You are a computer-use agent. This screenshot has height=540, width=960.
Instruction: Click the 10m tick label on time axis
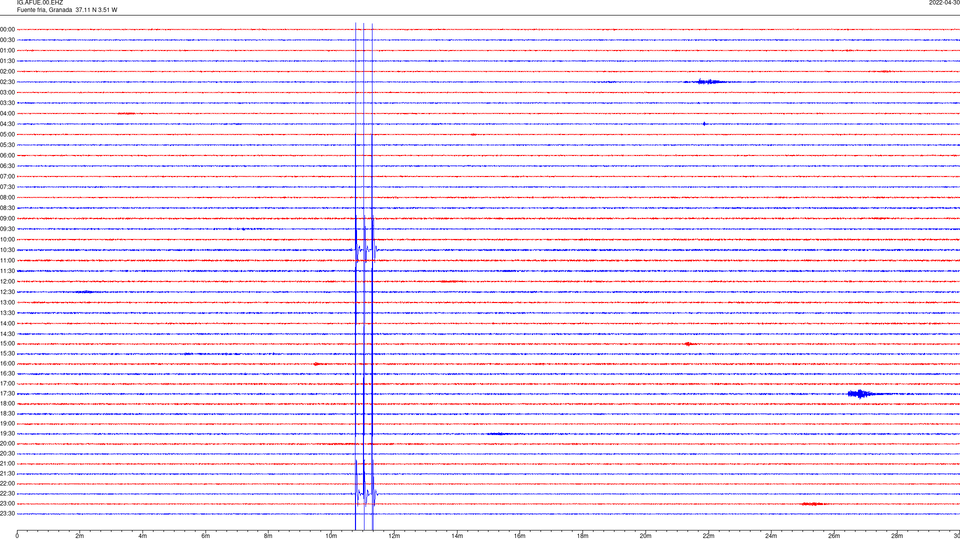pyautogui.click(x=331, y=536)
